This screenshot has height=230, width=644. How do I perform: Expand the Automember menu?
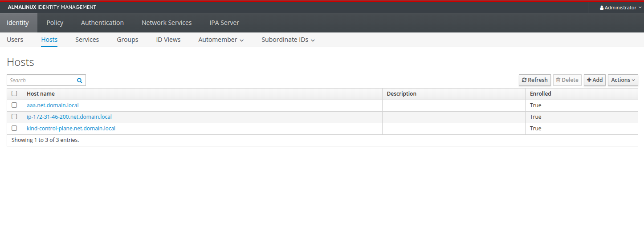click(221, 40)
